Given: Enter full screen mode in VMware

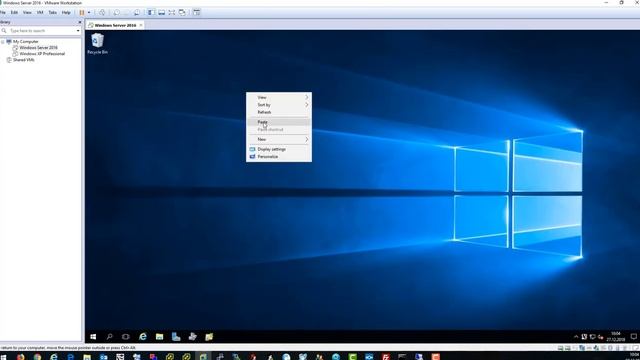Looking at the screenshot, I should point(172,13).
